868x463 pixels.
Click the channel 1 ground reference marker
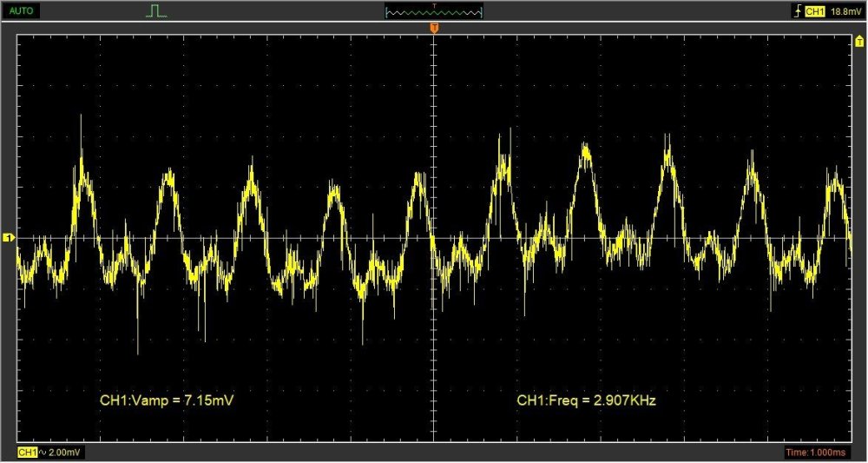[x=9, y=237]
